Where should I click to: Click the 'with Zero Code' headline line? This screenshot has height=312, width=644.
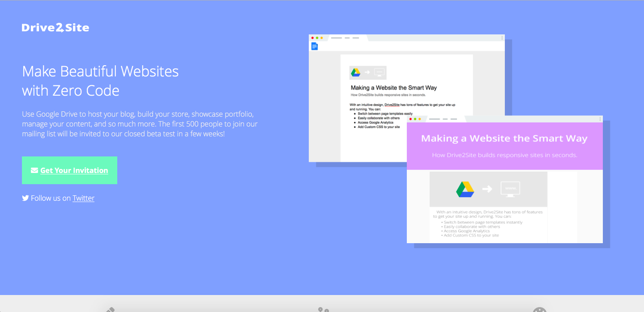(x=71, y=91)
